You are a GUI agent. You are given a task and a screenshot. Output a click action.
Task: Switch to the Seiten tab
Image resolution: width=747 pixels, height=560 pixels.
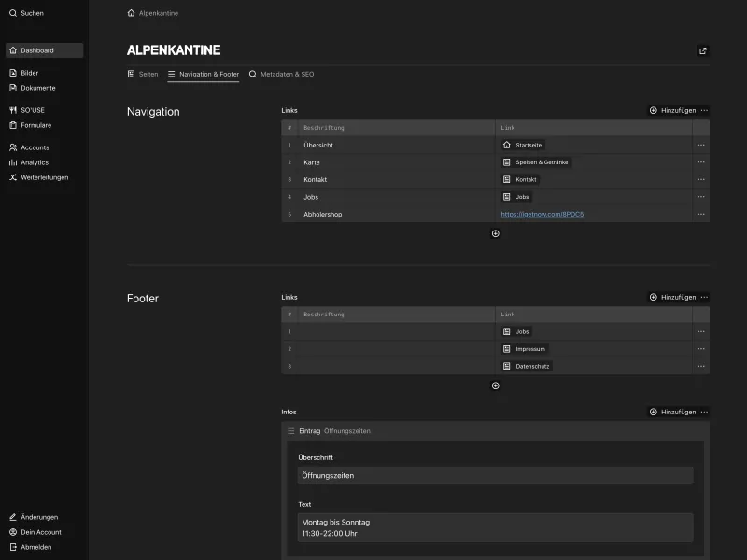pyautogui.click(x=146, y=74)
